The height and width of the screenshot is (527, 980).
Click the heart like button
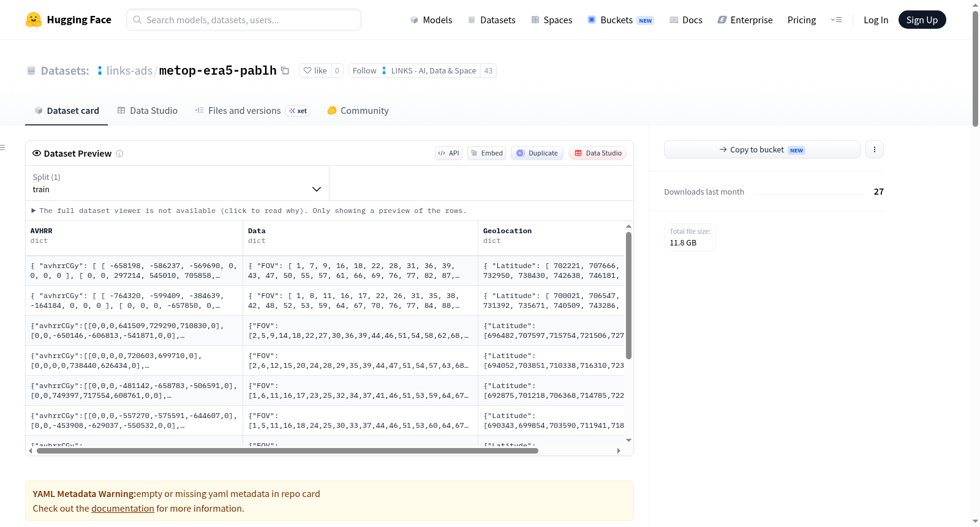pos(315,70)
